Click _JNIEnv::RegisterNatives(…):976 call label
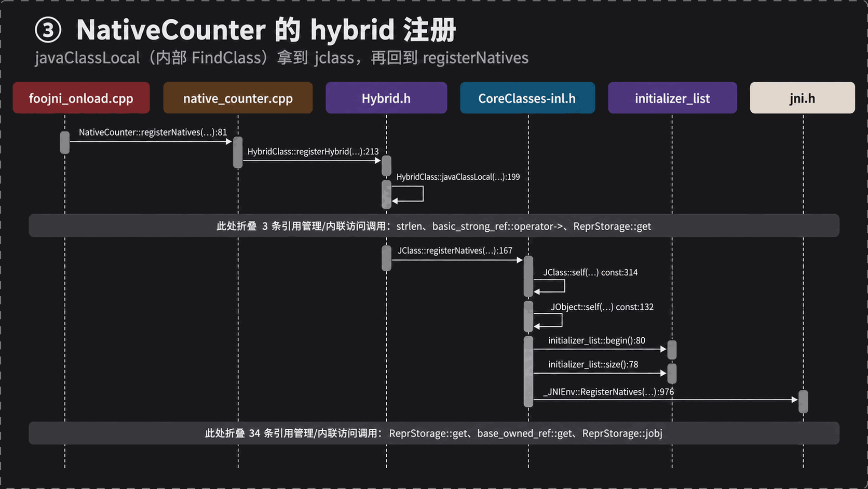 click(x=608, y=392)
